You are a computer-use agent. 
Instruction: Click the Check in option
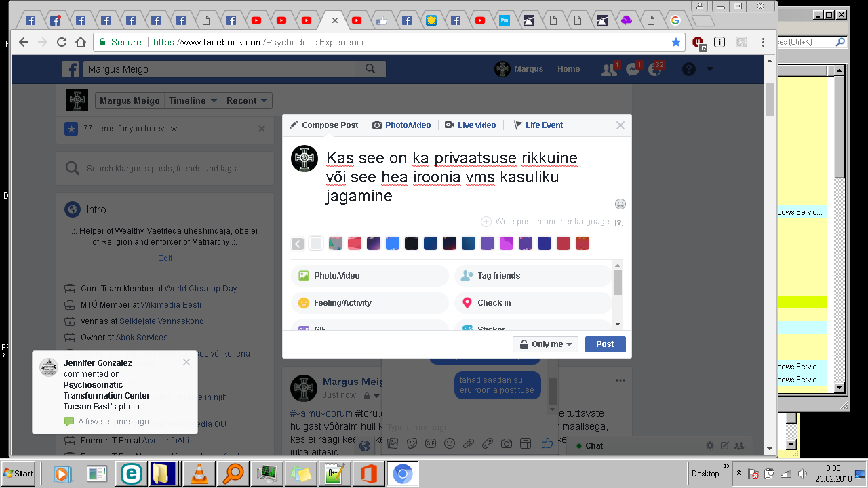point(532,303)
